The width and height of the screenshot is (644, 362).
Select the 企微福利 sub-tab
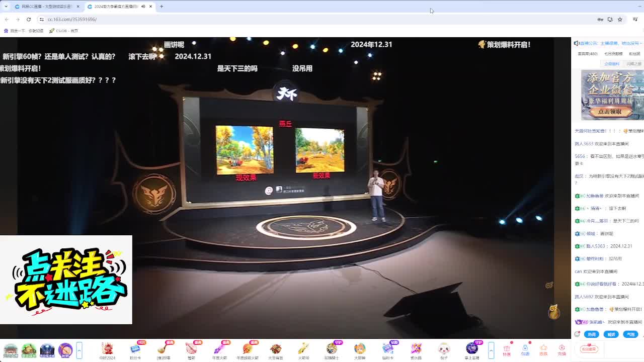[612, 64]
